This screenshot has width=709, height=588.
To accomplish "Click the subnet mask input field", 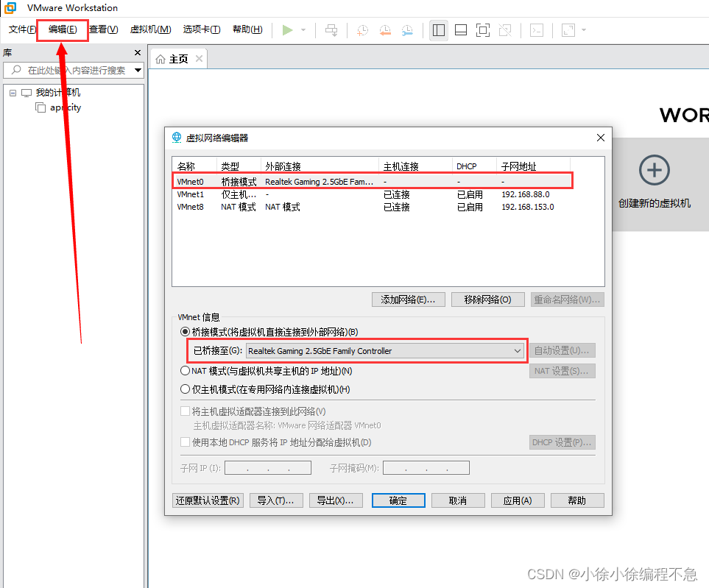I will point(426,468).
